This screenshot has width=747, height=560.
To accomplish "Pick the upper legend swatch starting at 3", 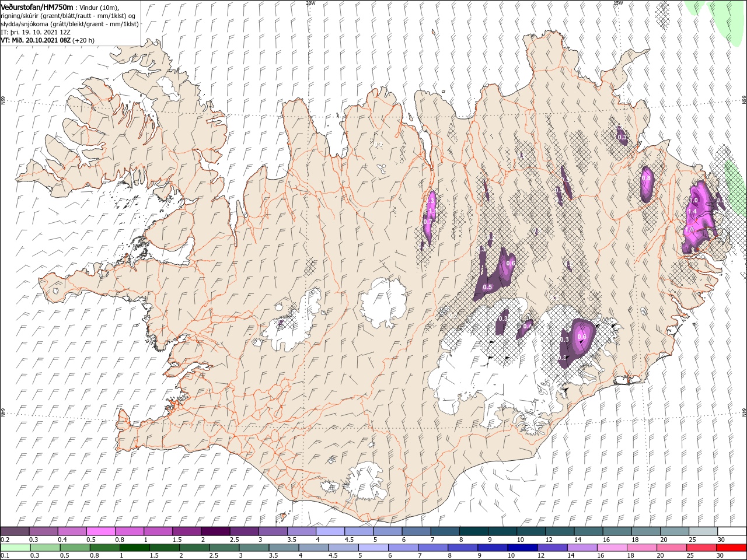I will coord(273,531).
